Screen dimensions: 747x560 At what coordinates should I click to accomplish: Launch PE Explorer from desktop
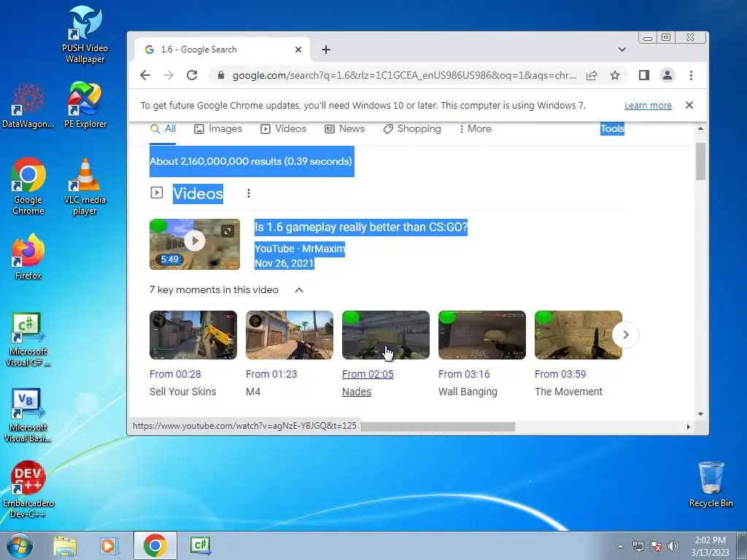click(x=85, y=105)
